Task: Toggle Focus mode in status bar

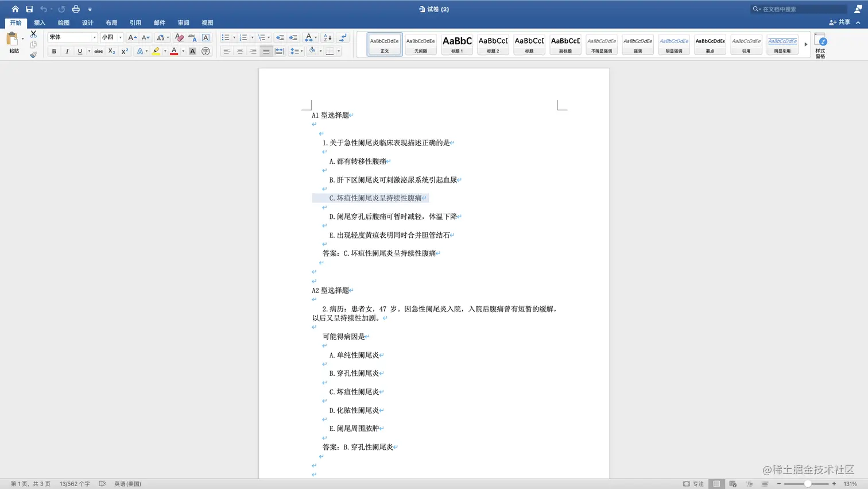Action: pyautogui.click(x=693, y=484)
